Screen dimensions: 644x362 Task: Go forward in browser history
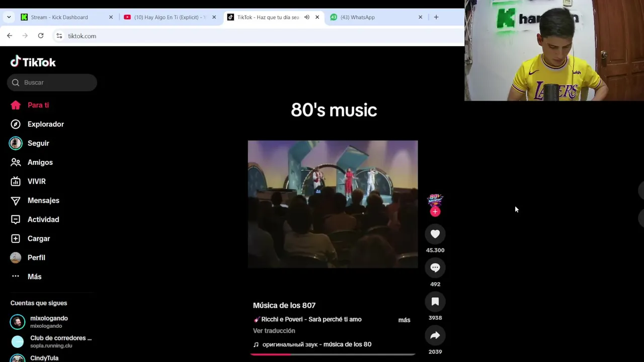tap(25, 36)
